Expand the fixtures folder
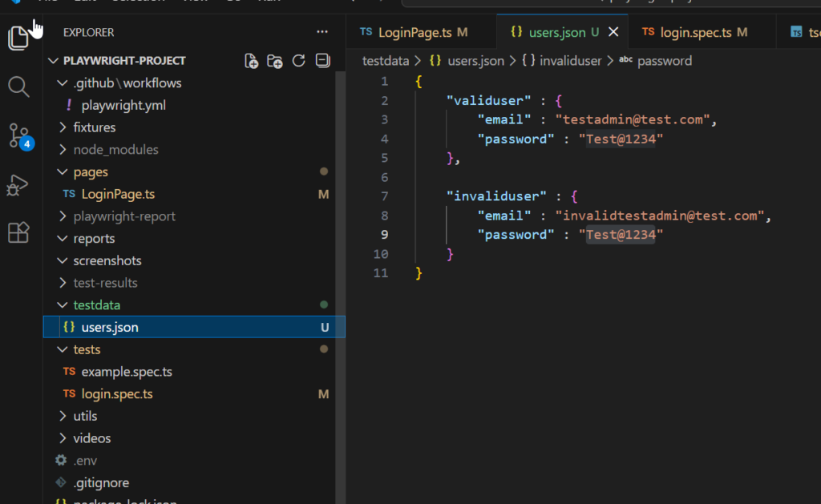The height and width of the screenshot is (504, 821). pos(94,127)
